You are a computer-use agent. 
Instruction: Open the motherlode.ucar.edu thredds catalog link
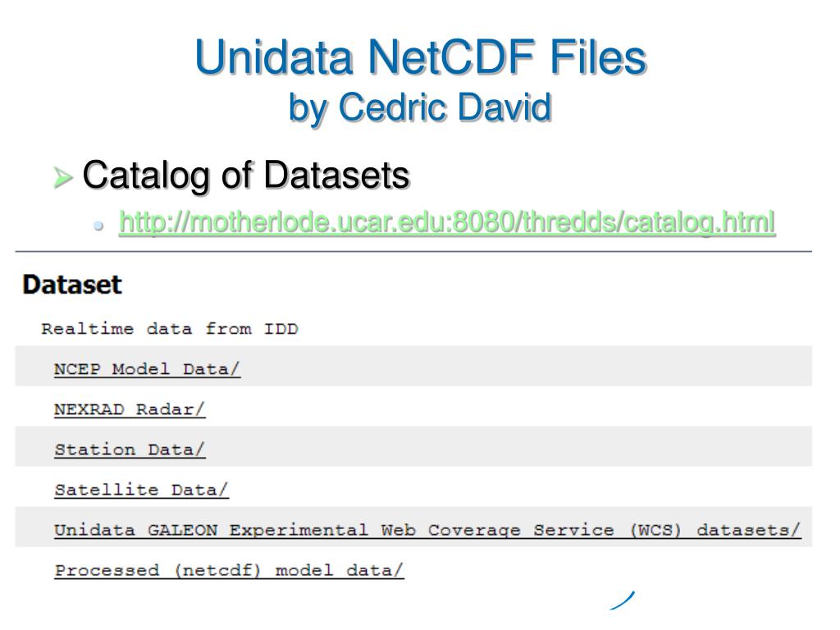pyautogui.click(x=447, y=221)
